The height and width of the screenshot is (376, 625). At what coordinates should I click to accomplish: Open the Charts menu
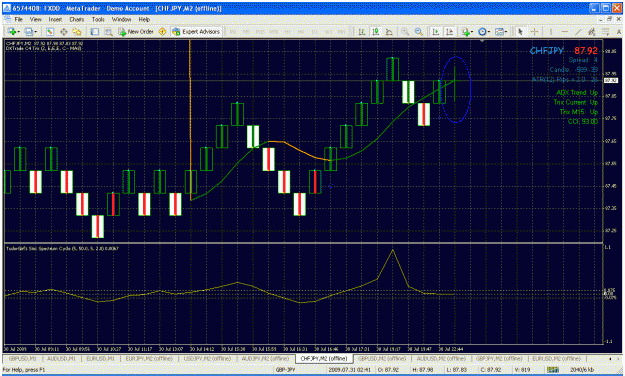[x=77, y=19]
